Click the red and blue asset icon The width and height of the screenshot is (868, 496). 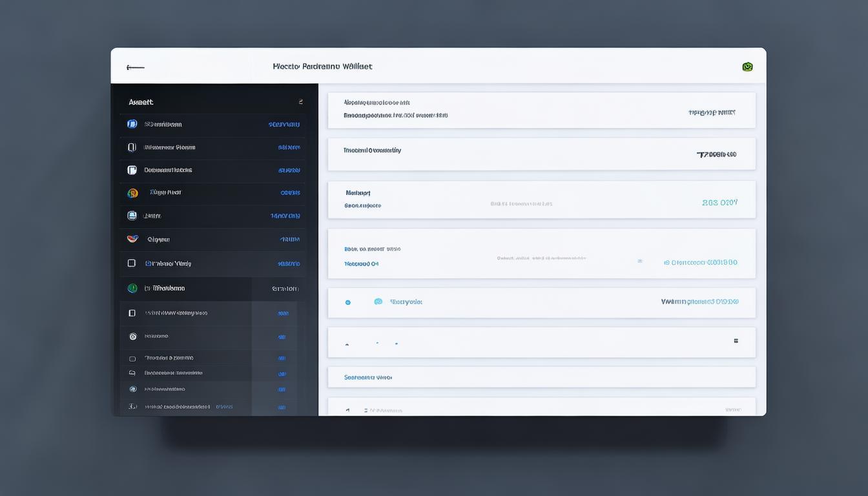click(x=132, y=239)
